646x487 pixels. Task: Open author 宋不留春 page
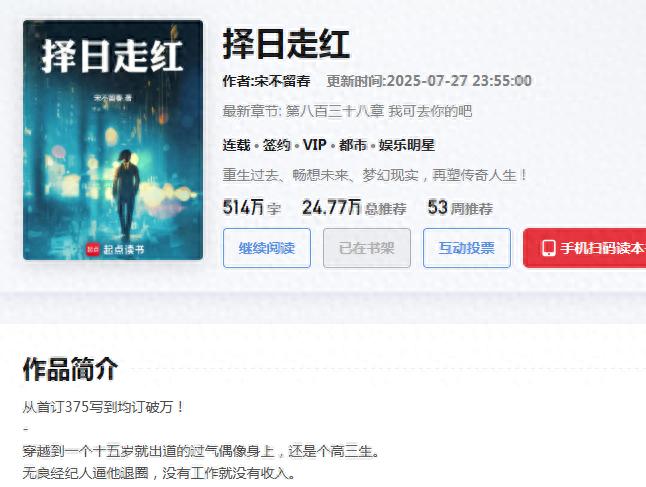coord(282,81)
